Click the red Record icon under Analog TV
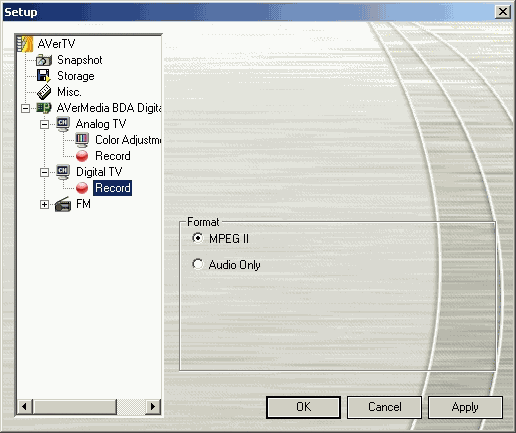This screenshot has width=516, height=433. pos(82,156)
